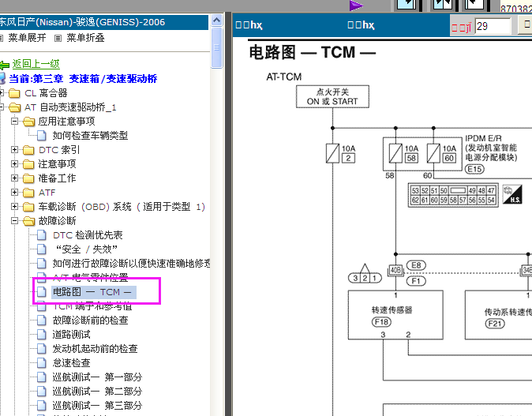532x416 pixels.
Task: Click the 怠速检查 document icon
Action: coord(41,363)
